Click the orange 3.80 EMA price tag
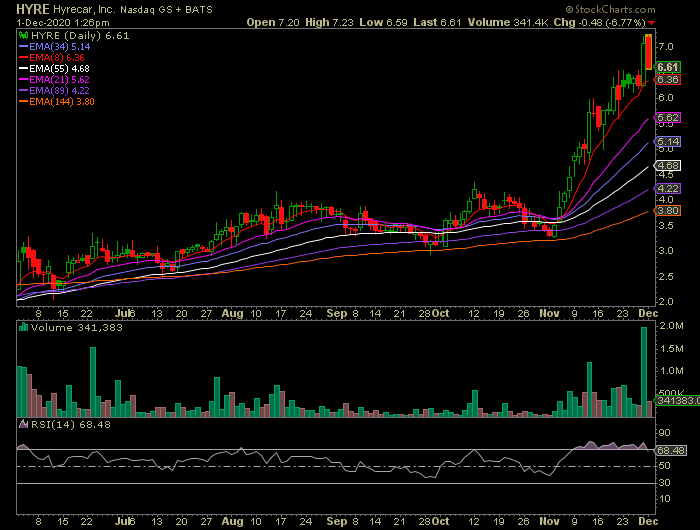The height and width of the screenshot is (530, 700). point(667,210)
